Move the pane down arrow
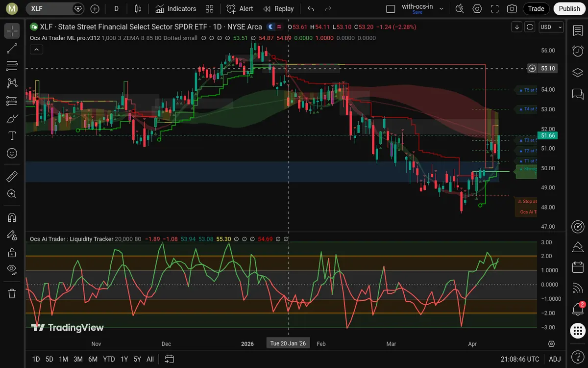 pyautogui.click(x=516, y=27)
